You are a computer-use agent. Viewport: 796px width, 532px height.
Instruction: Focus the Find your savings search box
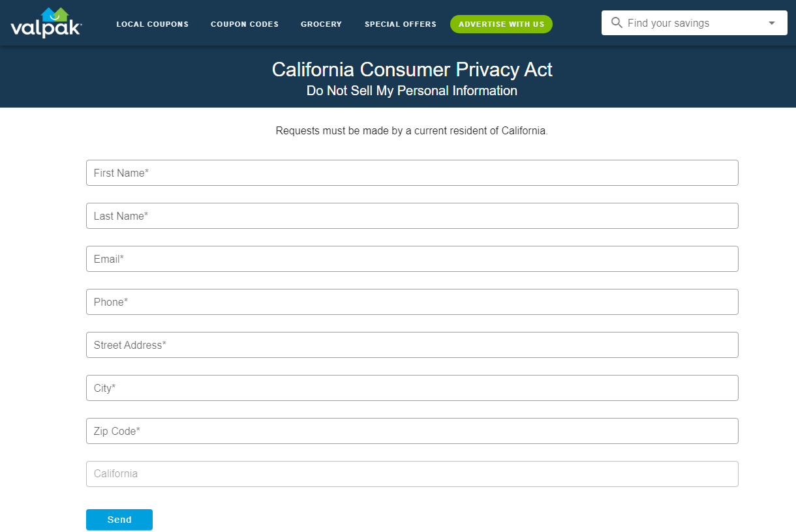click(x=694, y=23)
